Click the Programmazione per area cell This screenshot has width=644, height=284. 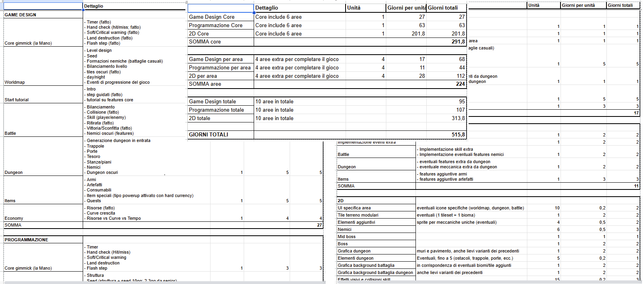[221, 67]
